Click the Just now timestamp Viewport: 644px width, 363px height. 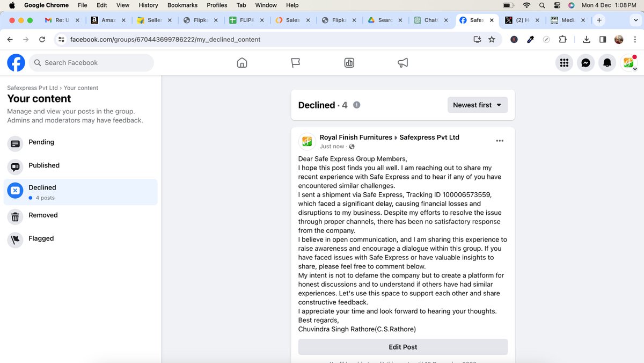(x=332, y=147)
